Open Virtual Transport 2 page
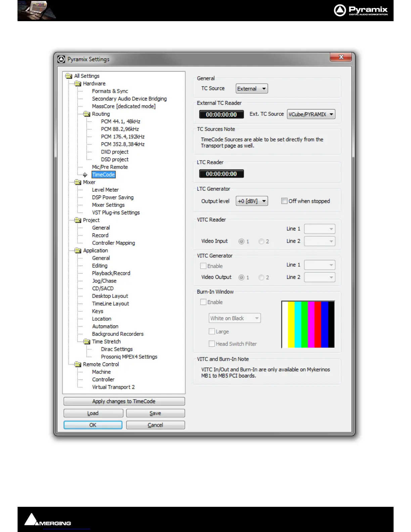Viewport: 411px width, 532px height. 113,387
